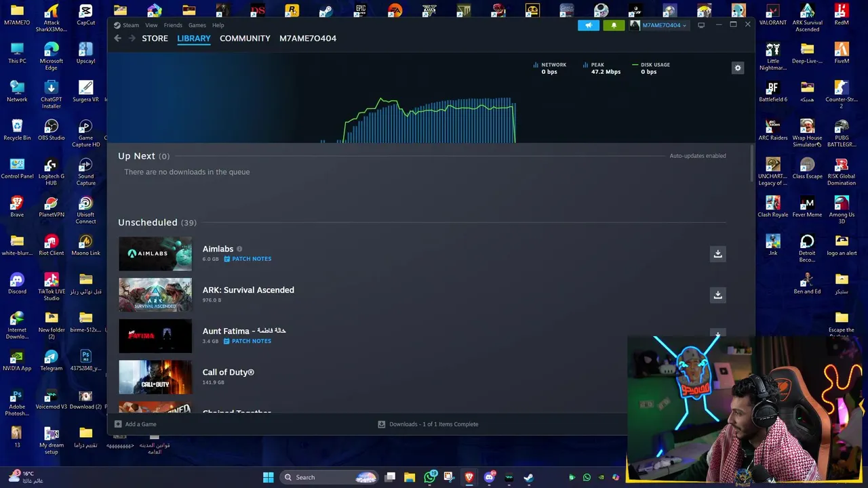Image resolution: width=868 pixels, height=488 pixels.
Task: Click the Steam downloads scrollbar
Action: pos(751,163)
